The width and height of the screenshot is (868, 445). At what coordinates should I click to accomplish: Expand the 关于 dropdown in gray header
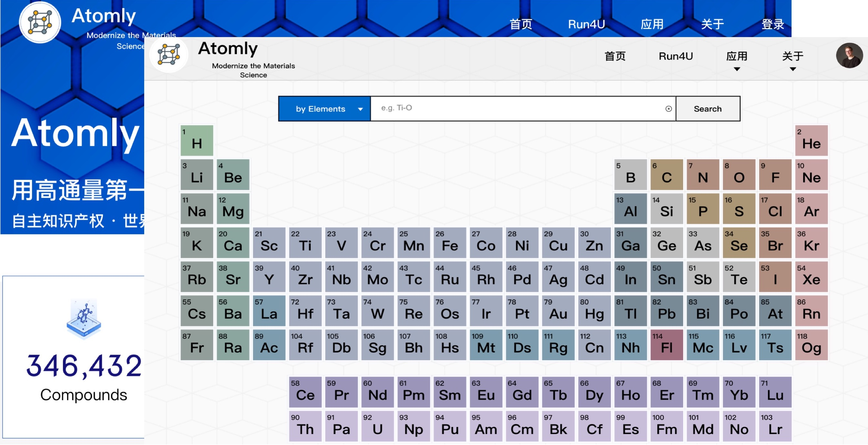792,69
